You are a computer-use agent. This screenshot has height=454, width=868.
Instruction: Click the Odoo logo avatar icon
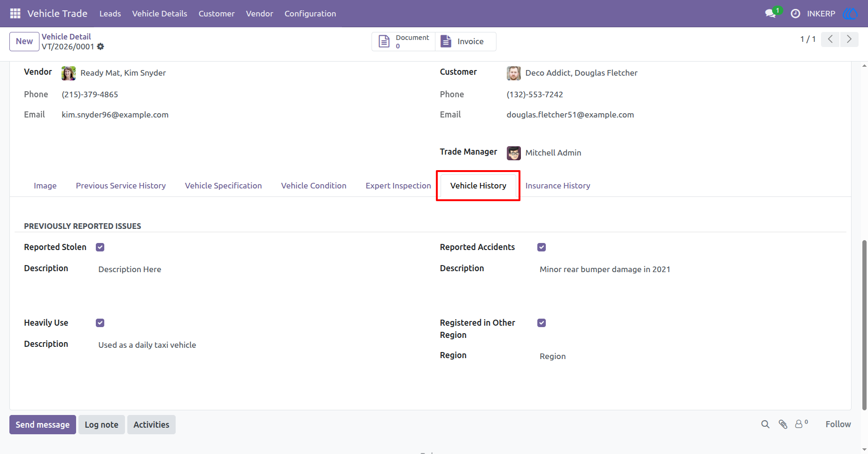point(850,14)
